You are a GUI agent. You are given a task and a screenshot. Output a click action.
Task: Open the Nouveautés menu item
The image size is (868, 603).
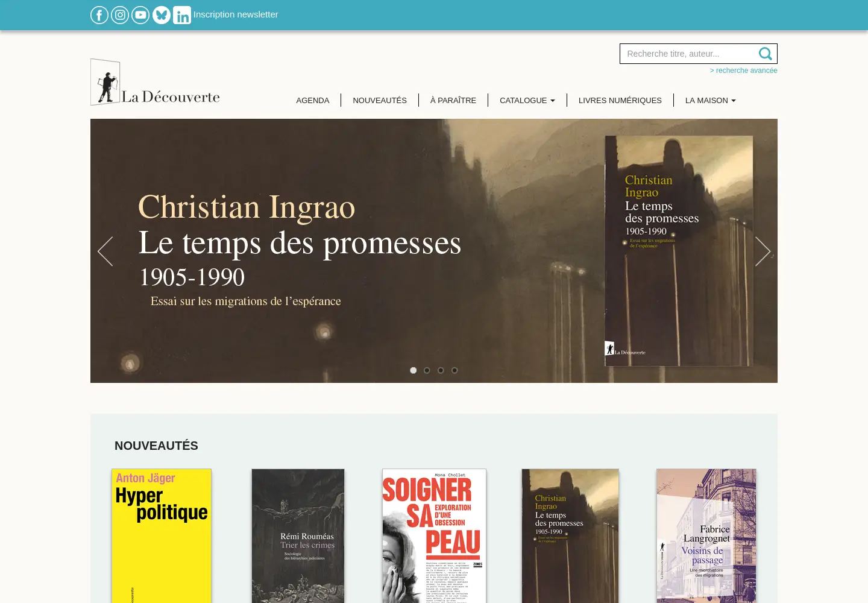(380, 100)
